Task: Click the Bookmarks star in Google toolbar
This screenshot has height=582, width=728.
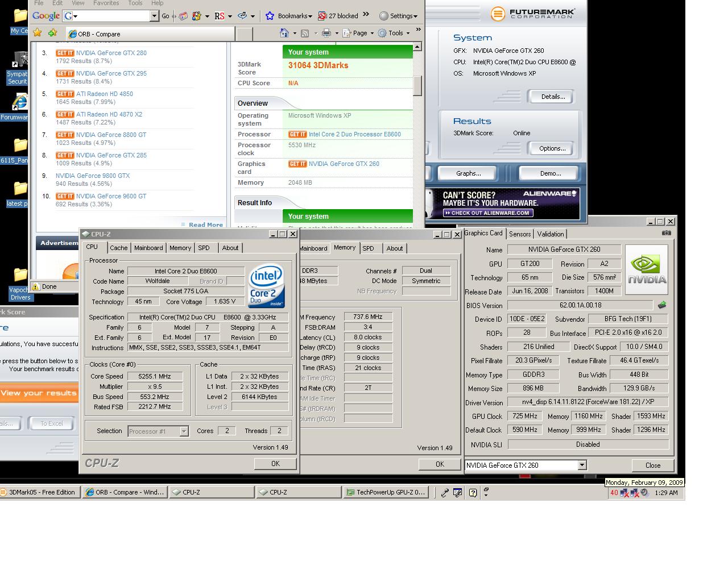Action: click(270, 16)
